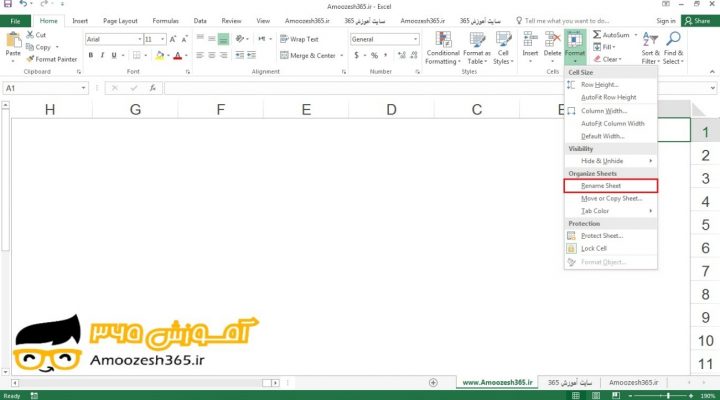Open the font size 11 dropdown
720x400 pixels.
pyautogui.click(x=162, y=39)
